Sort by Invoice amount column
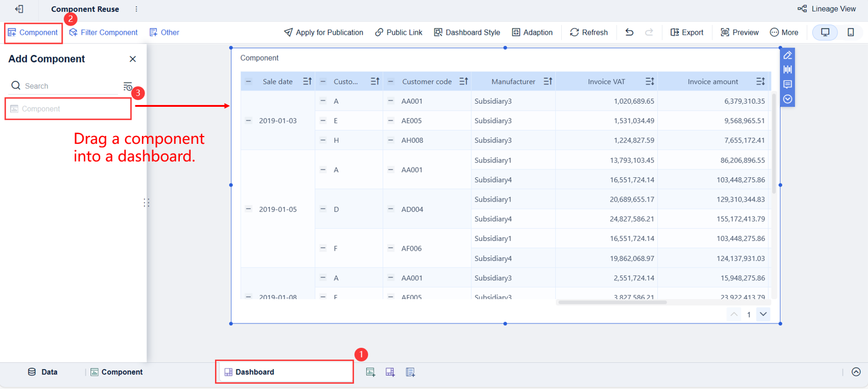The height and width of the screenshot is (389, 868). click(760, 81)
